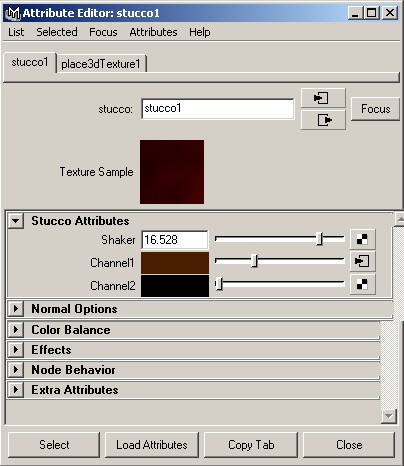The height and width of the screenshot is (466, 404).
Task: Click the Channel1 input connection icon
Action: click(362, 261)
